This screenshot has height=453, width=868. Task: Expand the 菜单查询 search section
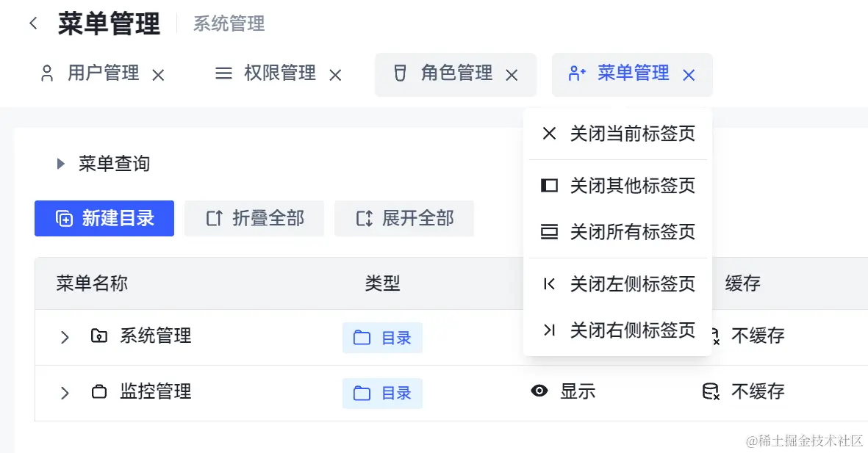click(x=62, y=164)
